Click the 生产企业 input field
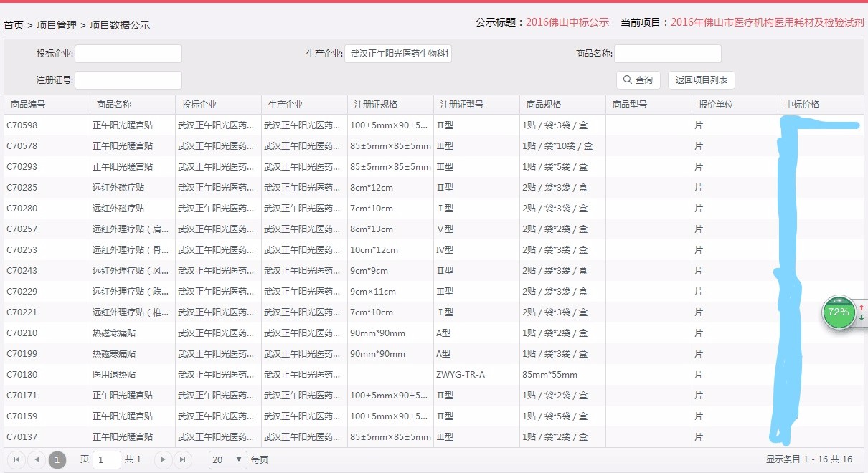 pyautogui.click(x=398, y=54)
